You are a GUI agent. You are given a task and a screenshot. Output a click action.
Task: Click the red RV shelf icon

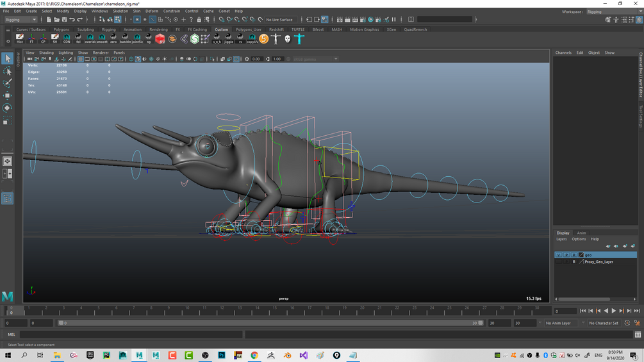[160, 39]
